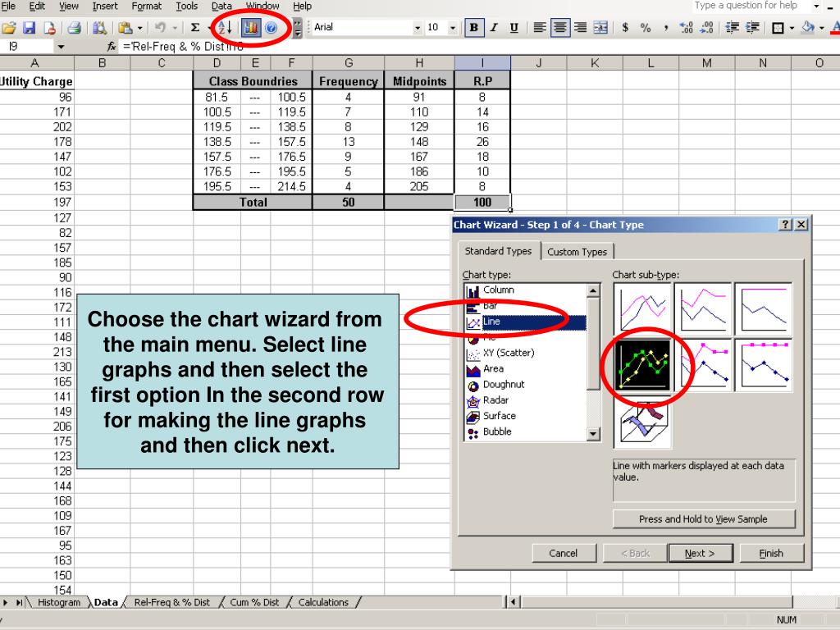Viewport: 840px width, 630px height.
Task: Apply Currency style dollar icon
Action: coord(625,27)
